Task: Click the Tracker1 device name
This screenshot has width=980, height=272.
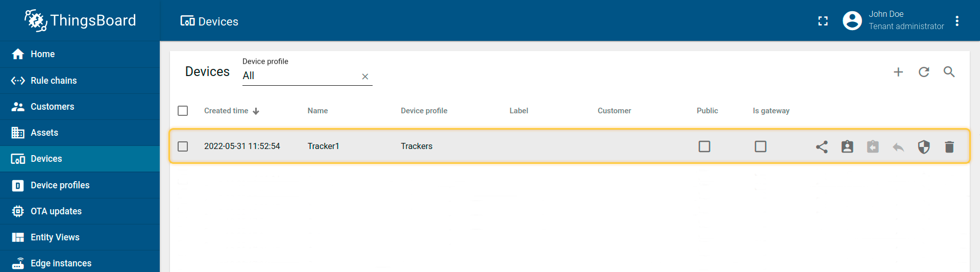Action: pos(323,146)
